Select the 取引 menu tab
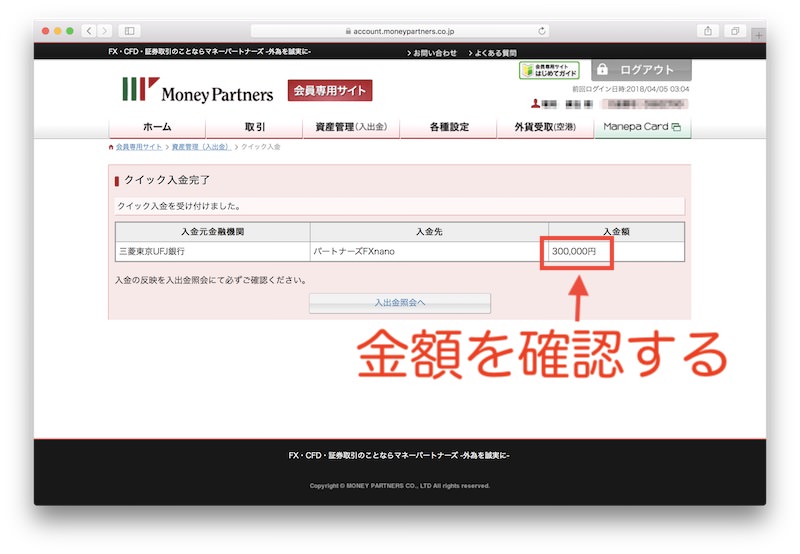 255,127
